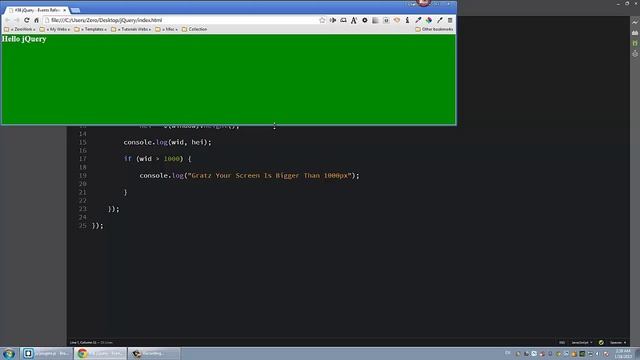Open the My Webs bookmarks folder
This screenshot has height=360, width=640.
pos(55,29)
